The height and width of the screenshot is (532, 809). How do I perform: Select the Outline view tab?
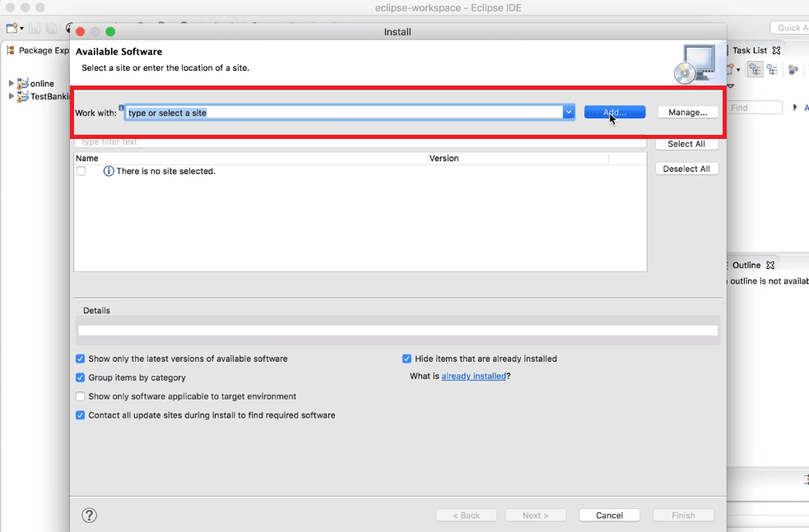(746, 265)
